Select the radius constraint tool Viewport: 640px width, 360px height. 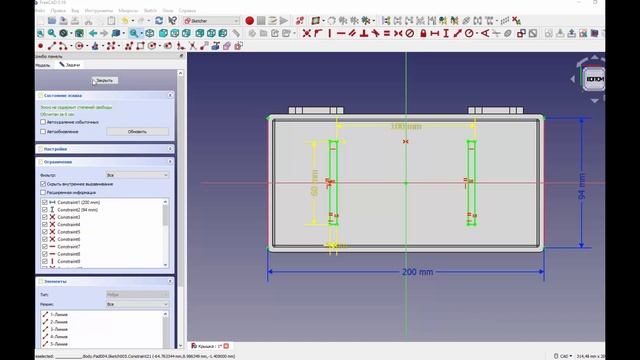pos(469,33)
